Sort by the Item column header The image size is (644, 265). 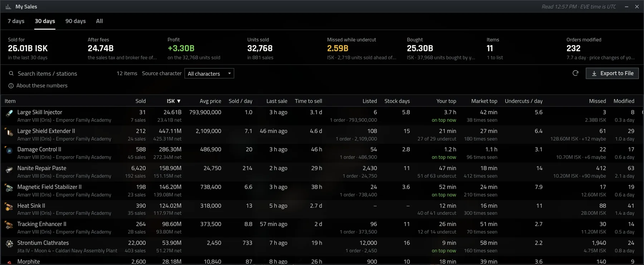tap(10, 101)
